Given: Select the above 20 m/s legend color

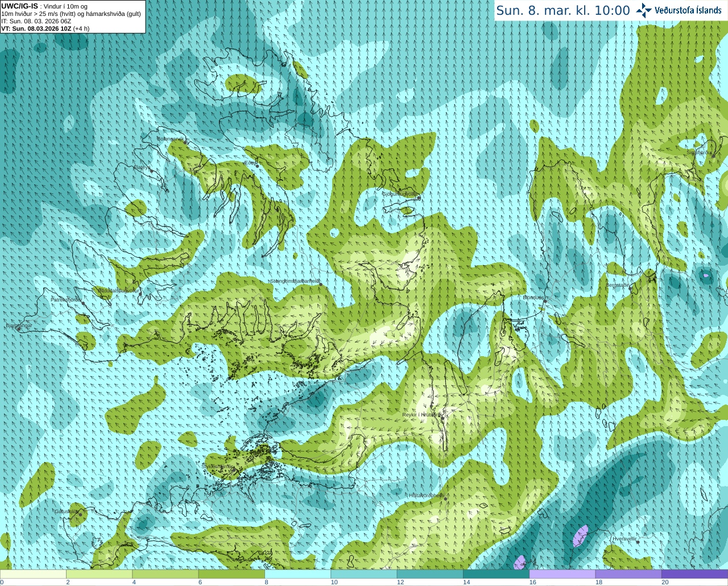Looking at the screenshot, I should click(694, 574).
